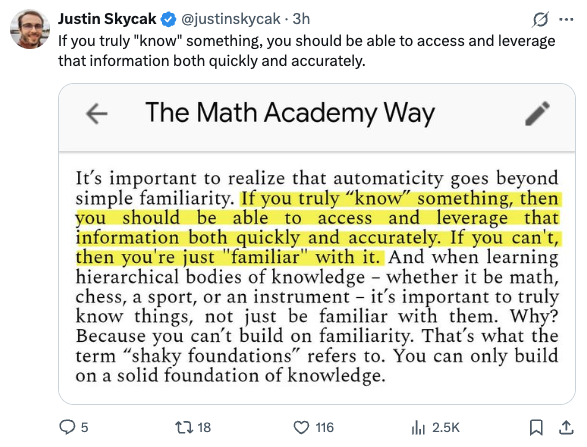Click the blue verified badge
The image size is (587, 447).
168,19
